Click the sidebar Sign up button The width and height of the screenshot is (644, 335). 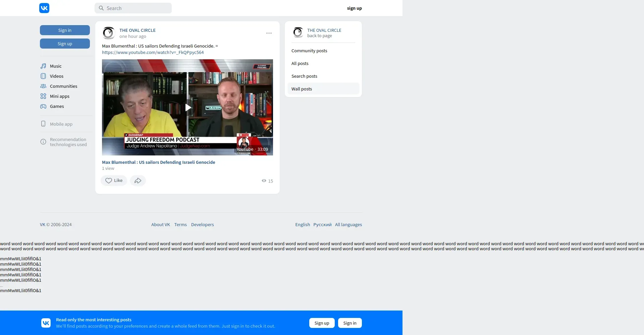click(65, 44)
